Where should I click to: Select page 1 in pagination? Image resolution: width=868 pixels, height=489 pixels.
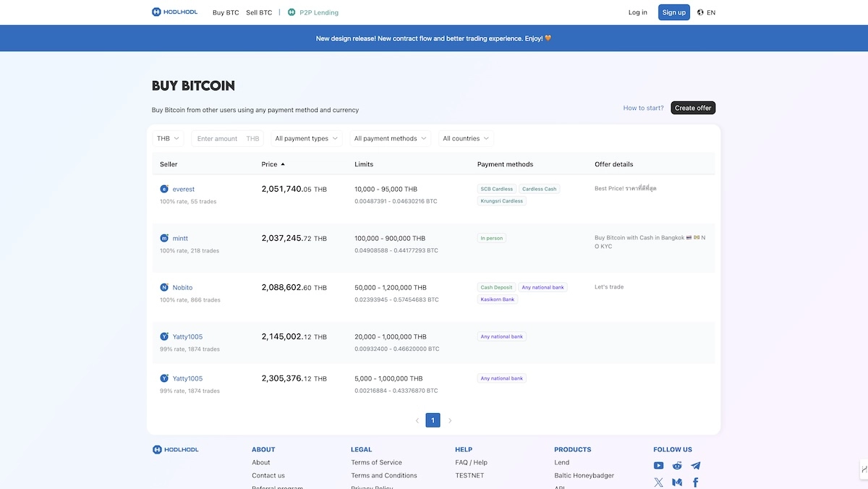coord(433,420)
